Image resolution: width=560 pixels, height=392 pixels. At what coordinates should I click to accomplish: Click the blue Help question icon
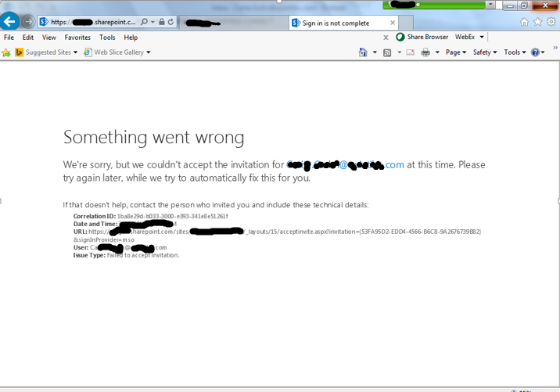tap(535, 52)
